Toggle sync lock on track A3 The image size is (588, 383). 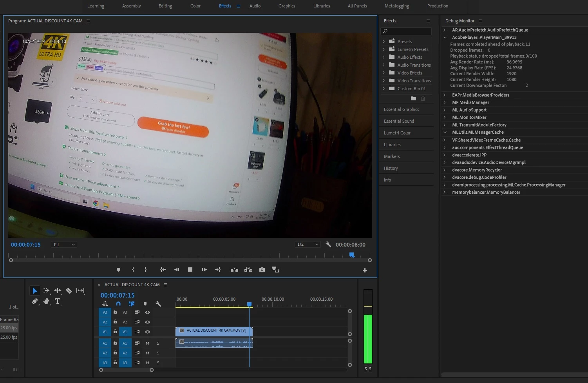[x=137, y=363]
